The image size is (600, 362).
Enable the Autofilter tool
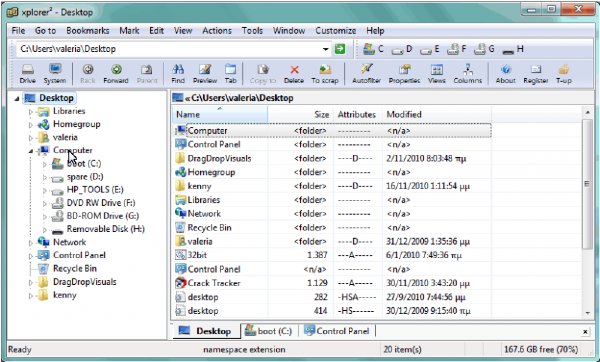tap(366, 73)
